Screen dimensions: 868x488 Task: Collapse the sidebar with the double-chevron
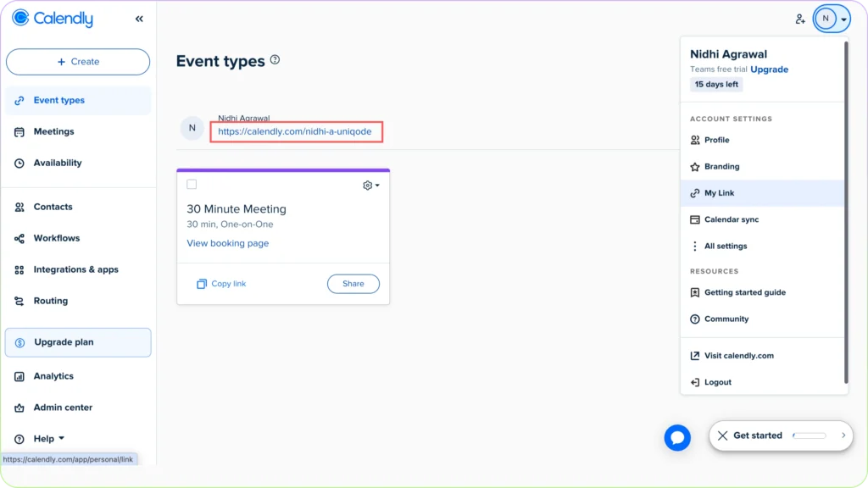139,18
